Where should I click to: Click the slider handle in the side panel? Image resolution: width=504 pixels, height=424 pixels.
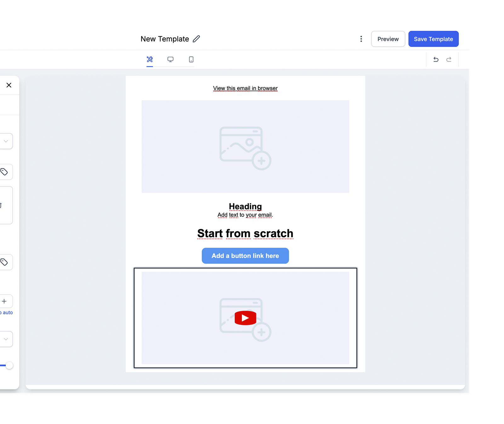(x=9, y=365)
